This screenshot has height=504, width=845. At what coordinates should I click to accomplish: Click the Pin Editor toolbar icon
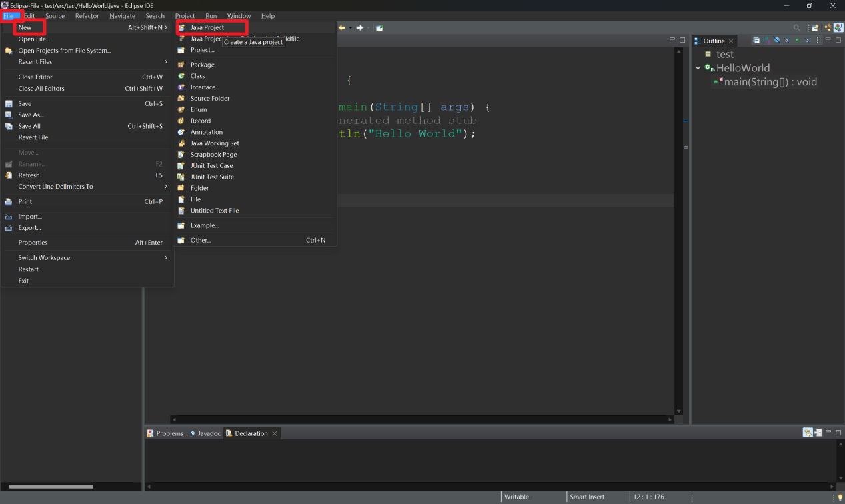[x=379, y=28]
